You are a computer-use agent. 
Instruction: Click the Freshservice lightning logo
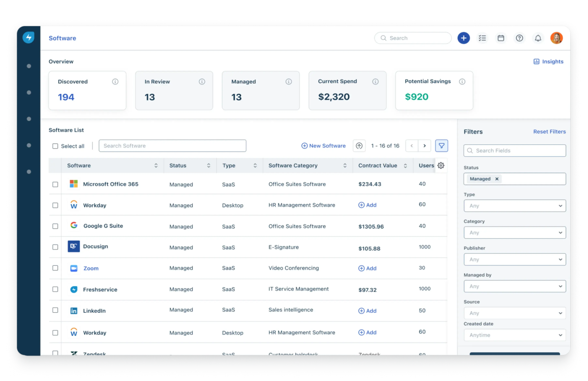(29, 37)
